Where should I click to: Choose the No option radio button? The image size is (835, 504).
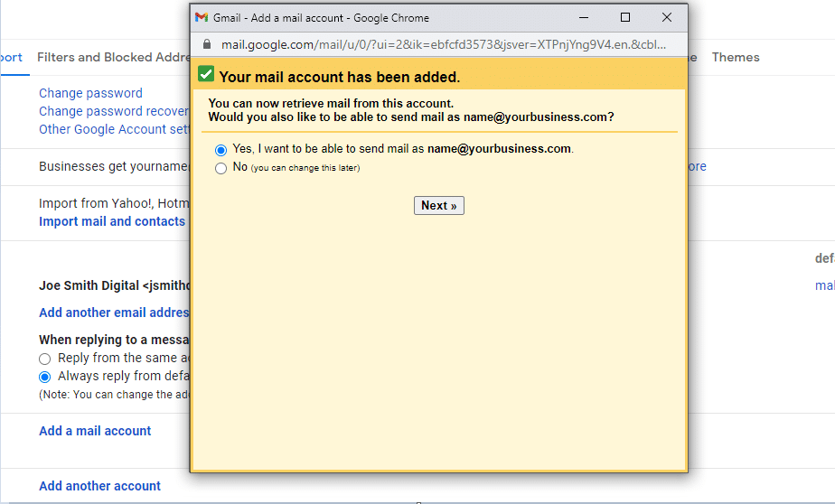coord(221,168)
